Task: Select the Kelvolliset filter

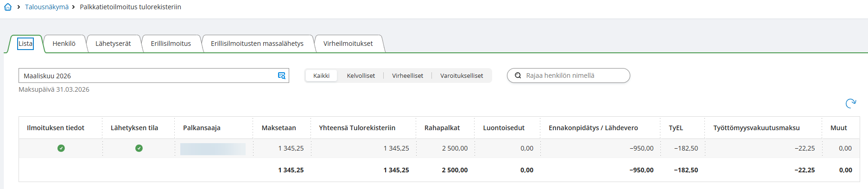Action: point(361,76)
